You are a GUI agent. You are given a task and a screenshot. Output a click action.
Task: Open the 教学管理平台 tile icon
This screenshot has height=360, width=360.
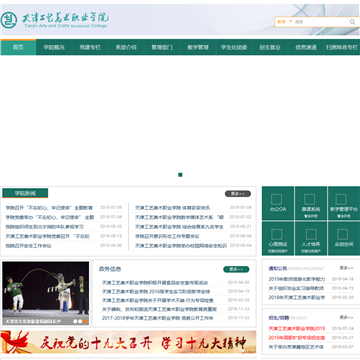pos(341,200)
